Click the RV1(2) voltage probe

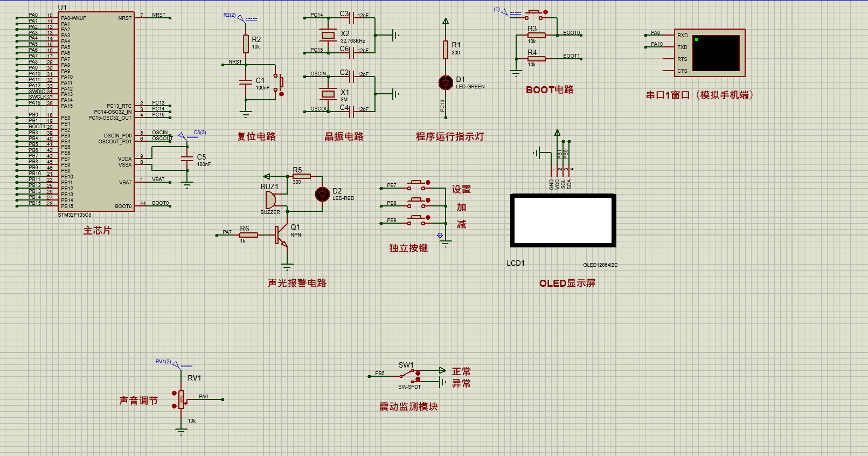click(176, 365)
